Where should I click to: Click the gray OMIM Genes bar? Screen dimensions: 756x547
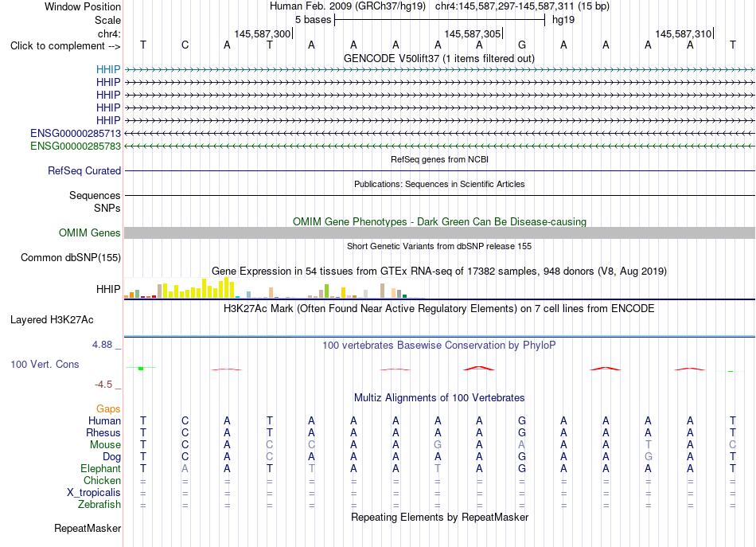[439, 233]
